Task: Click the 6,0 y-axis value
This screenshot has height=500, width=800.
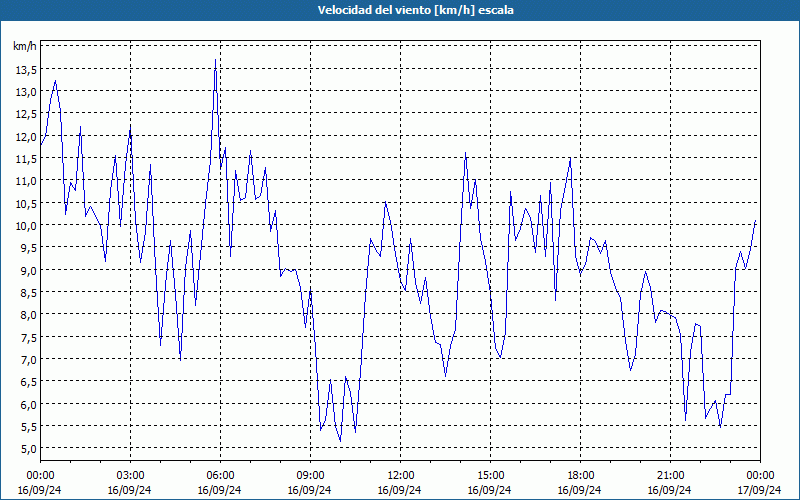Action: pos(28,405)
